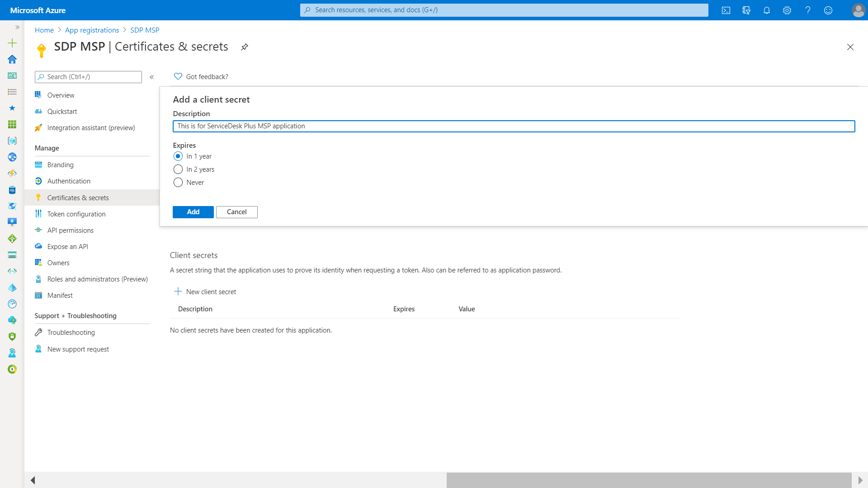
Task: Expand the left portal sidebar
Action: pos(17,28)
